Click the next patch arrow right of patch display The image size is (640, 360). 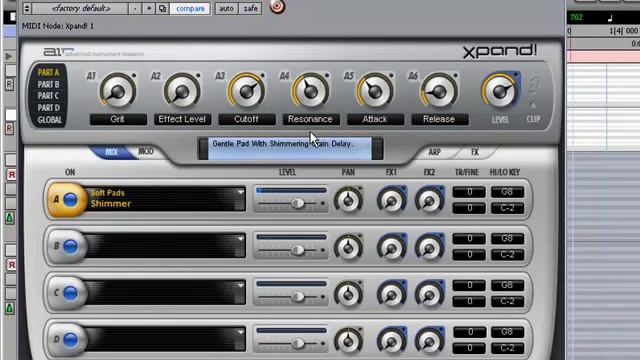click(377, 149)
